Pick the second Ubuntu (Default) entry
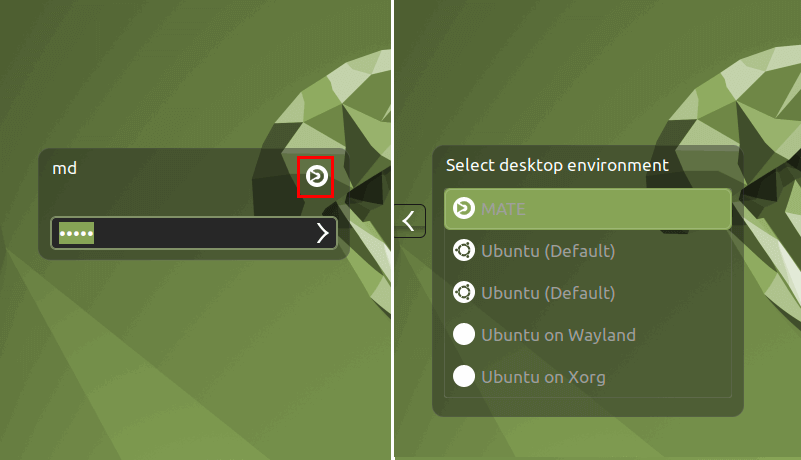The image size is (801, 460). pyautogui.click(x=587, y=293)
